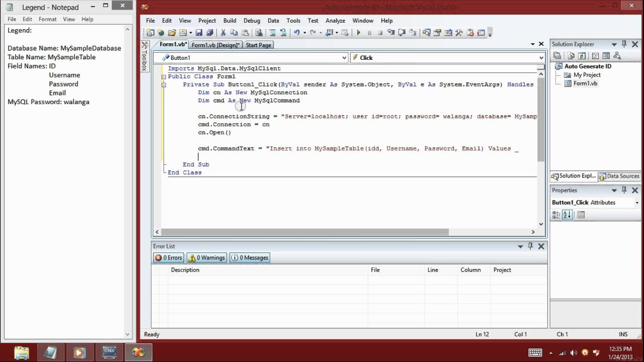Click the Open File folder icon
Screen dimensions: 644x362
tap(172, 33)
